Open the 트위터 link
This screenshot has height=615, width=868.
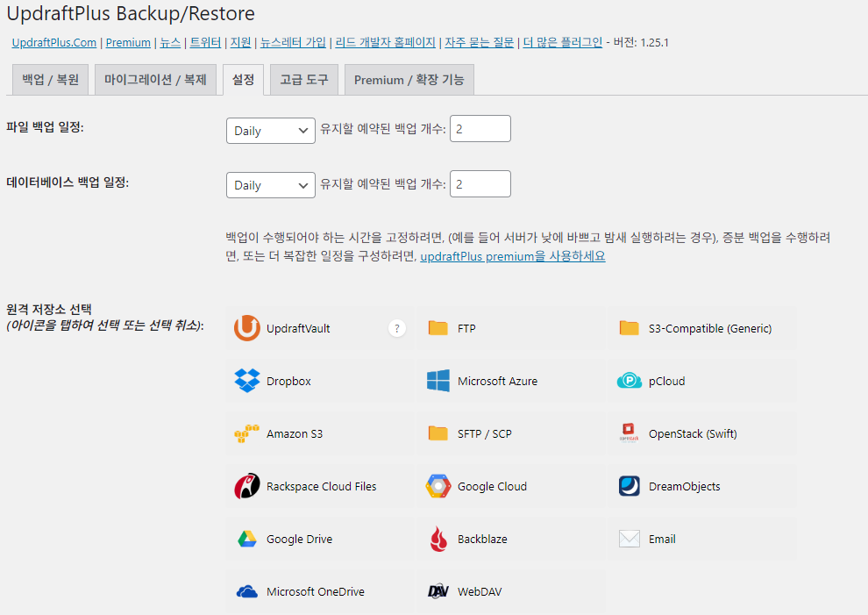[x=205, y=43]
